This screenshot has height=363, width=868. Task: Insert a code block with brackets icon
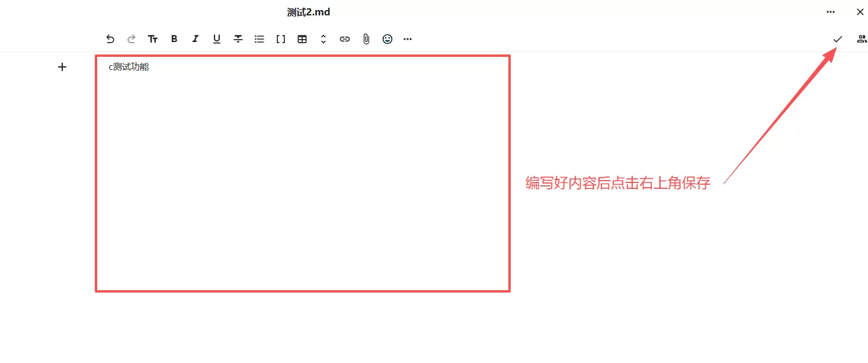tap(281, 39)
